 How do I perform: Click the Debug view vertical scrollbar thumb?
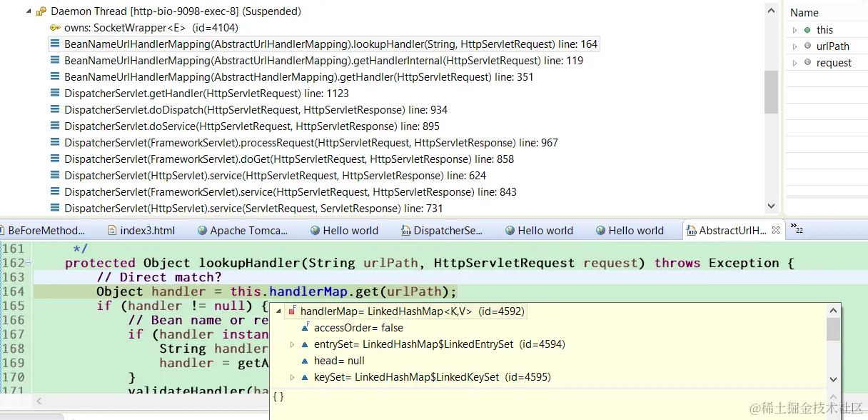coord(771,91)
